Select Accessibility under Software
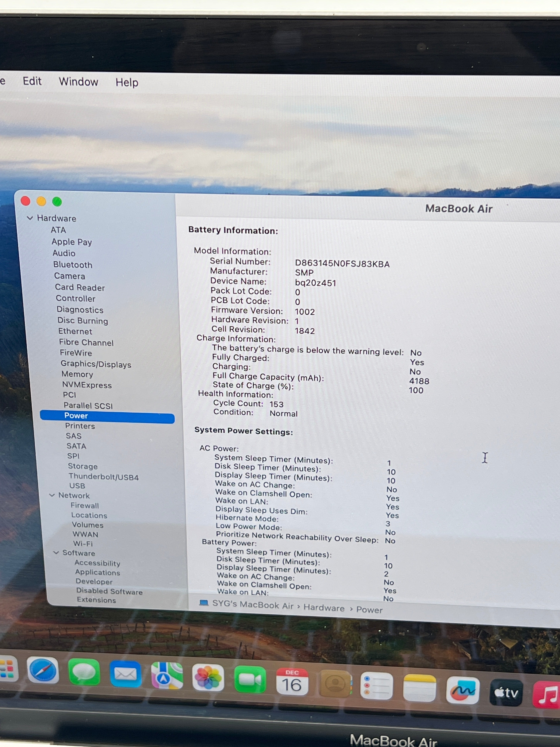Screen dimensions: 560x747 [97, 563]
